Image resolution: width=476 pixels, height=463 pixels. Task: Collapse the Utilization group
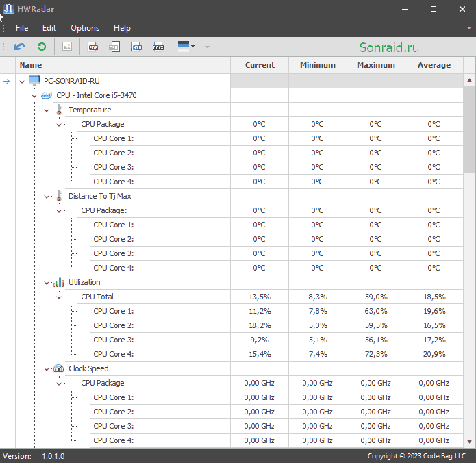tap(47, 283)
